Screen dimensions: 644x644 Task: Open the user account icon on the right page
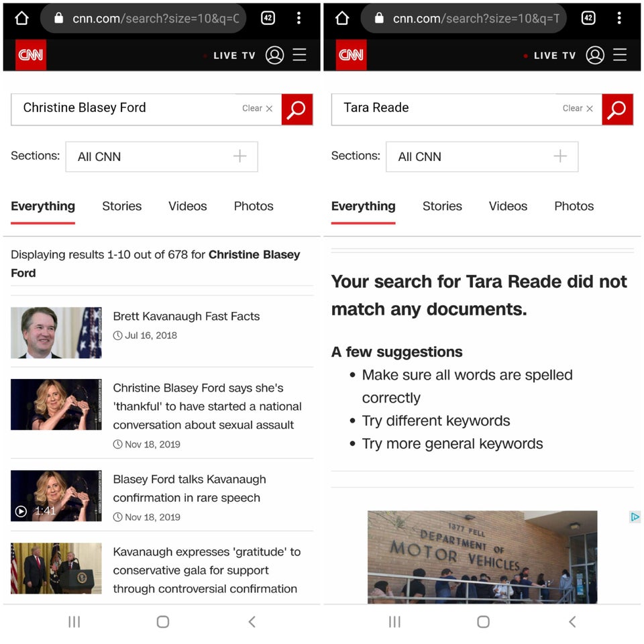point(595,55)
